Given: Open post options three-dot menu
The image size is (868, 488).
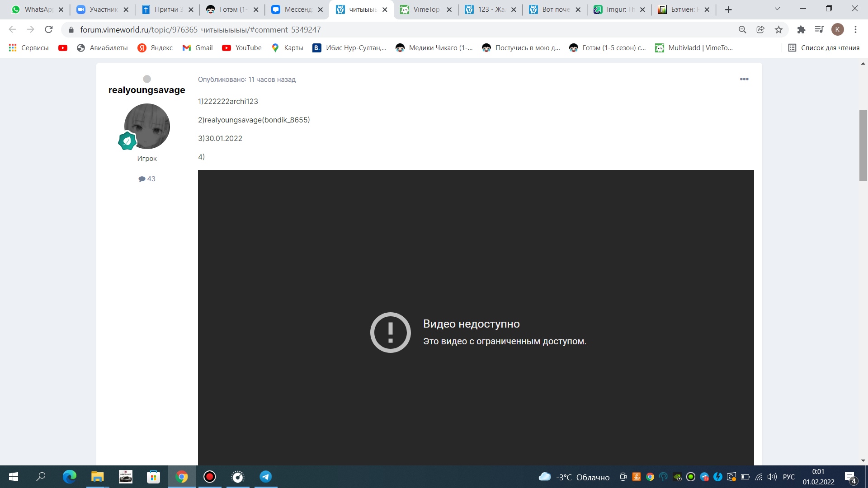Looking at the screenshot, I should pos(744,79).
